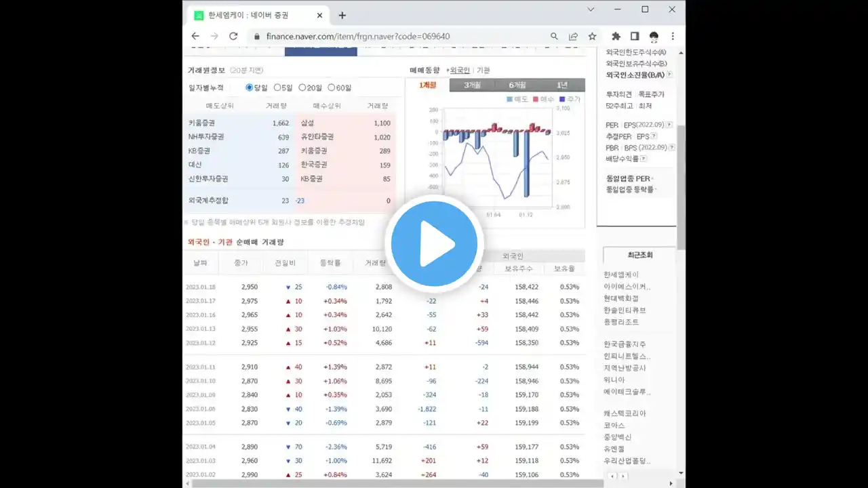Screen dimensions: 868x488
Task: Open the help icon beside 외국인소진율(B/A)
Action: coord(669,75)
